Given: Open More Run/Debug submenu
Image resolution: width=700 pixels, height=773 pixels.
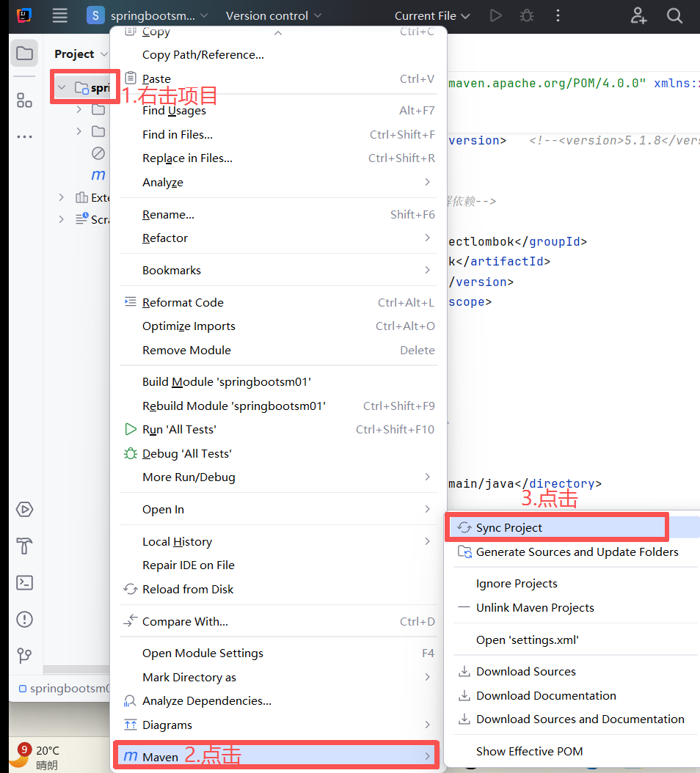Looking at the screenshot, I should click(278, 477).
